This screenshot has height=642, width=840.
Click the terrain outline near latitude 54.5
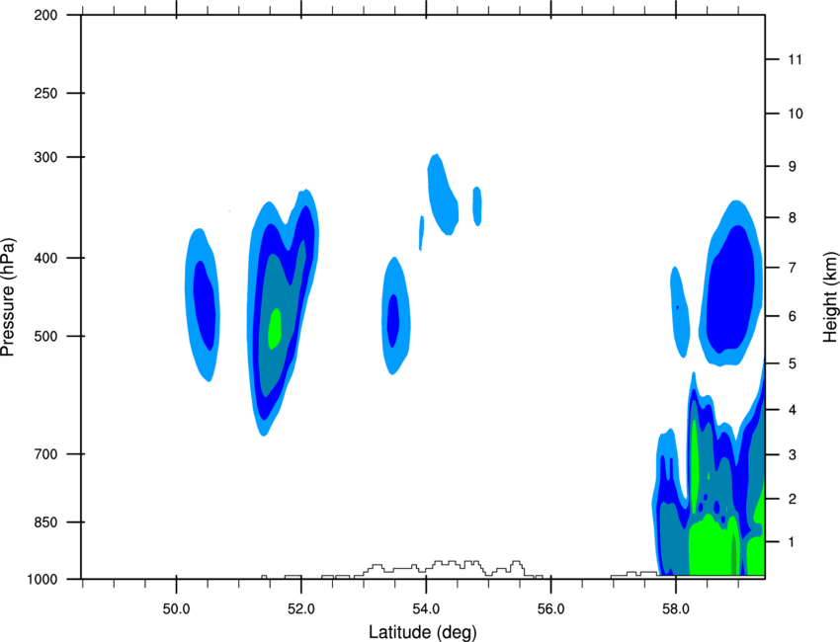tap(454, 568)
